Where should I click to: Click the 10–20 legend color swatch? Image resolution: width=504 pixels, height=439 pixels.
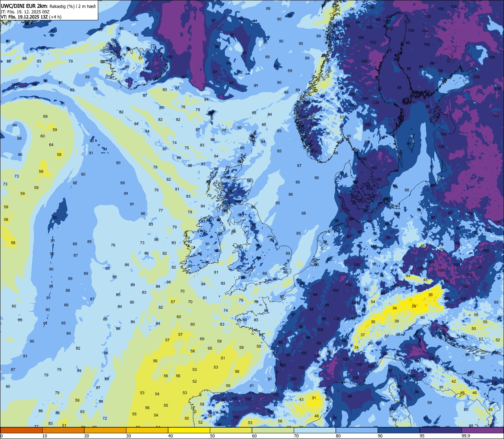63,430
